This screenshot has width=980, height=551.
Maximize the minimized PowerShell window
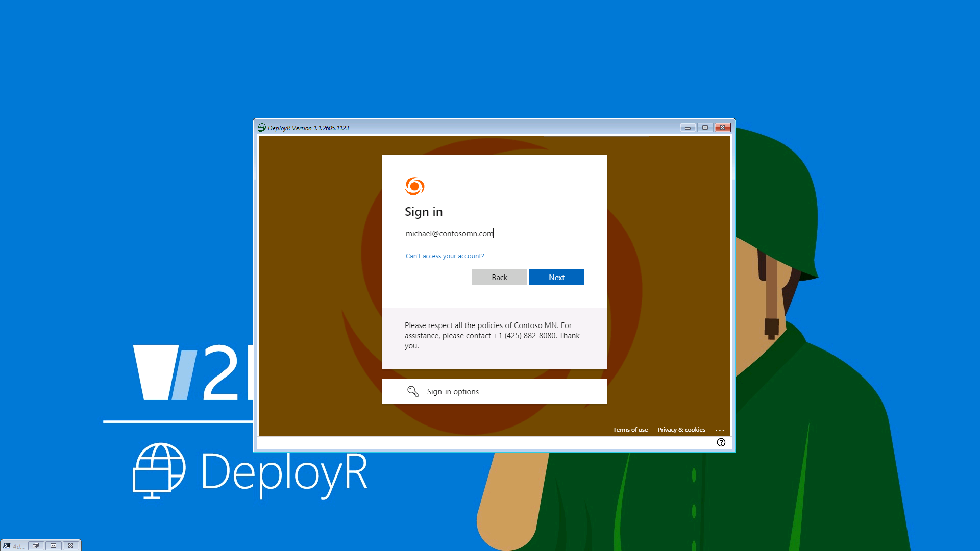[53, 546]
